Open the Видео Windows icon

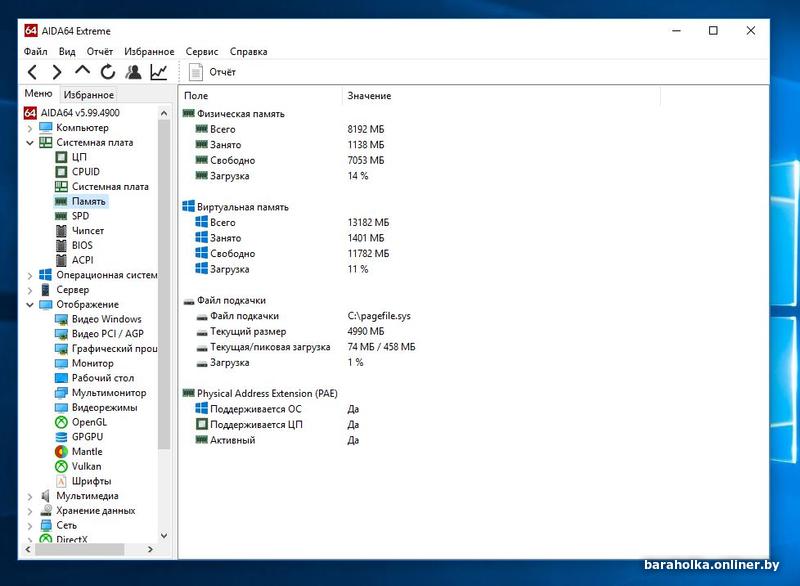(61, 320)
